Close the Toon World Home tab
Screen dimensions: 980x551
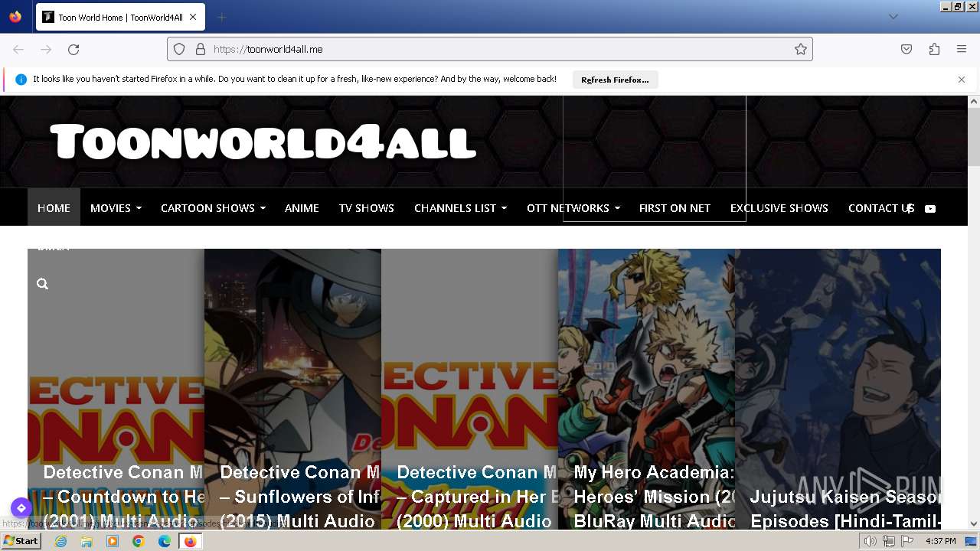[193, 17]
